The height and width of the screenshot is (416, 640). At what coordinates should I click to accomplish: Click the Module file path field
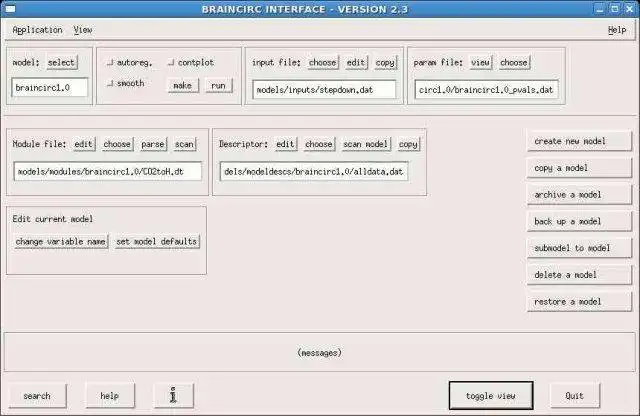point(108,171)
